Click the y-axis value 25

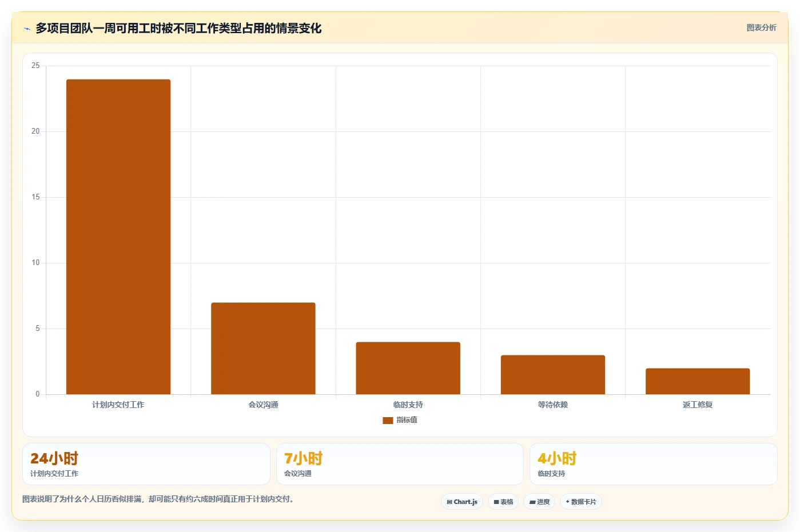pyautogui.click(x=35, y=66)
